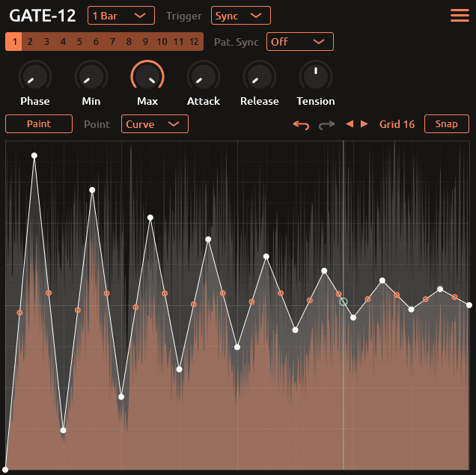Open the Trigger Sync dropdown

[241, 16]
